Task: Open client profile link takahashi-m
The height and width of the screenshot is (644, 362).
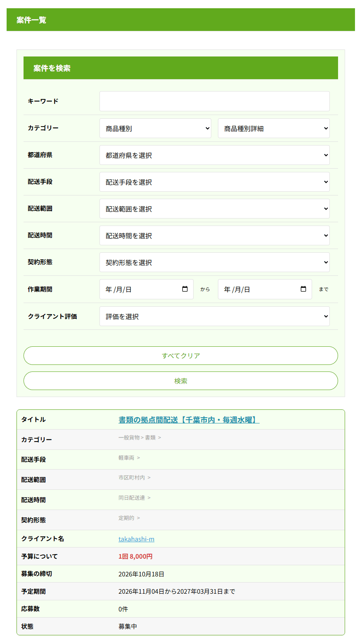Action: coord(136,539)
